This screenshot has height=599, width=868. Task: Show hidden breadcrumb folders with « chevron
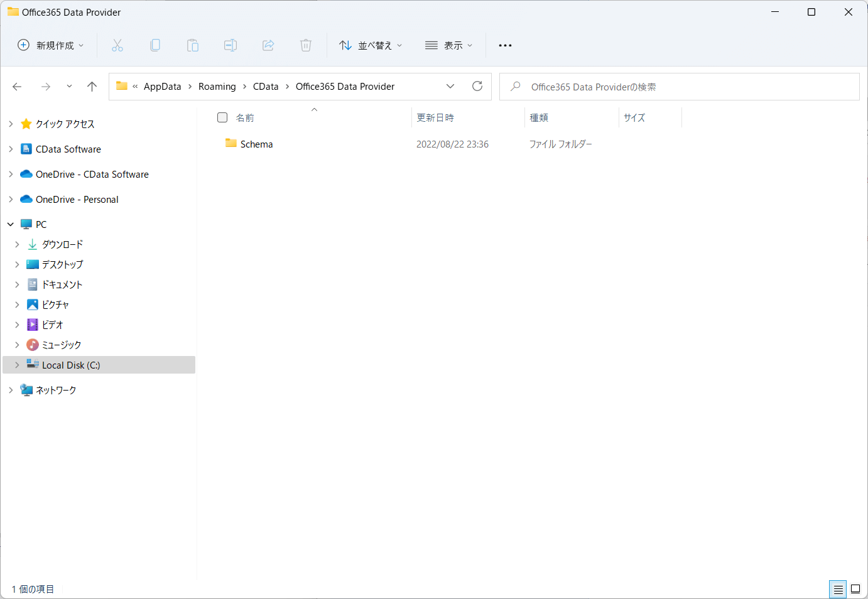pos(135,87)
